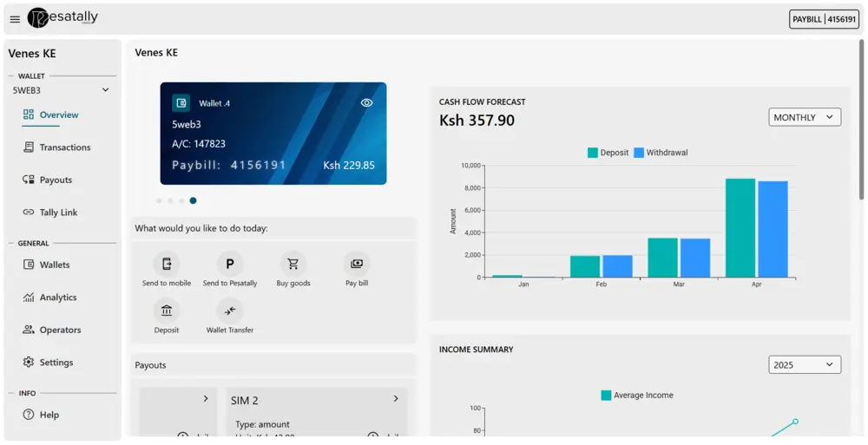Click Buy goods cart icon
The image size is (868, 445).
pyautogui.click(x=293, y=265)
